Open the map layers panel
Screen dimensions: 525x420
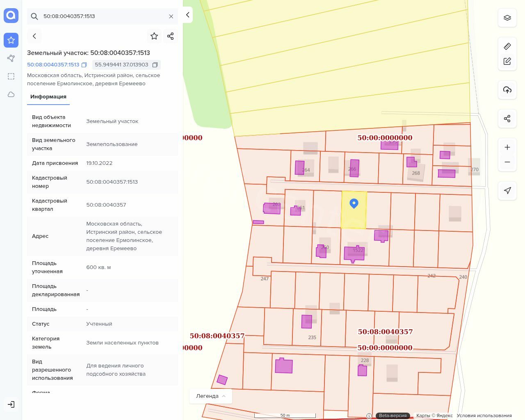click(x=507, y=18)
